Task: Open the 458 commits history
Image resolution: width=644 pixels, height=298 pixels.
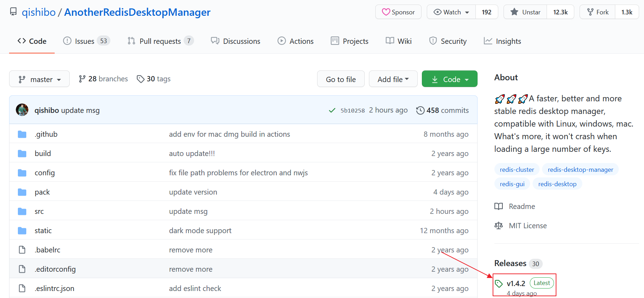Action: point(442,110)
